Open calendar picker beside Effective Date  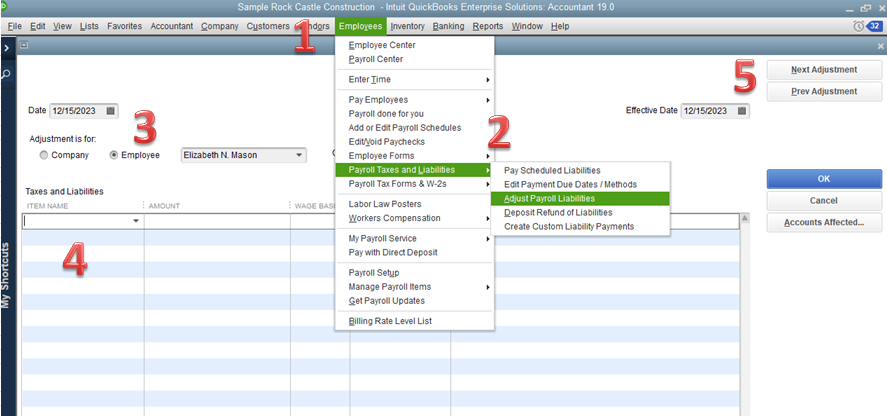742,111
